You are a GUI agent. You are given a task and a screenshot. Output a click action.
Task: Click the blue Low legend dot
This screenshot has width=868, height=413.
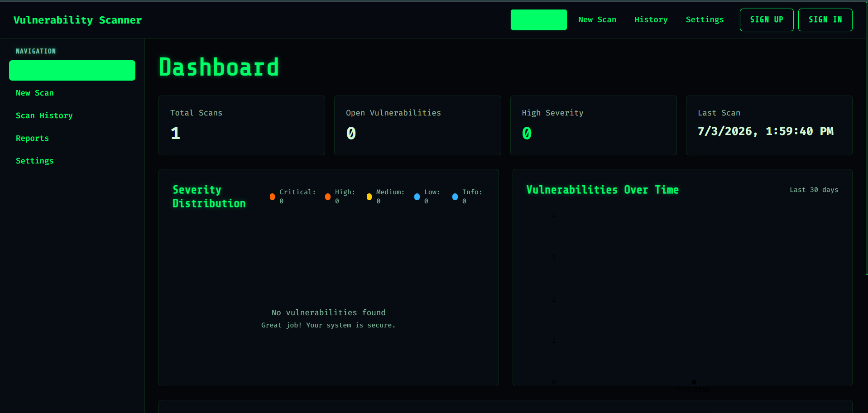(x=417, y=197)
